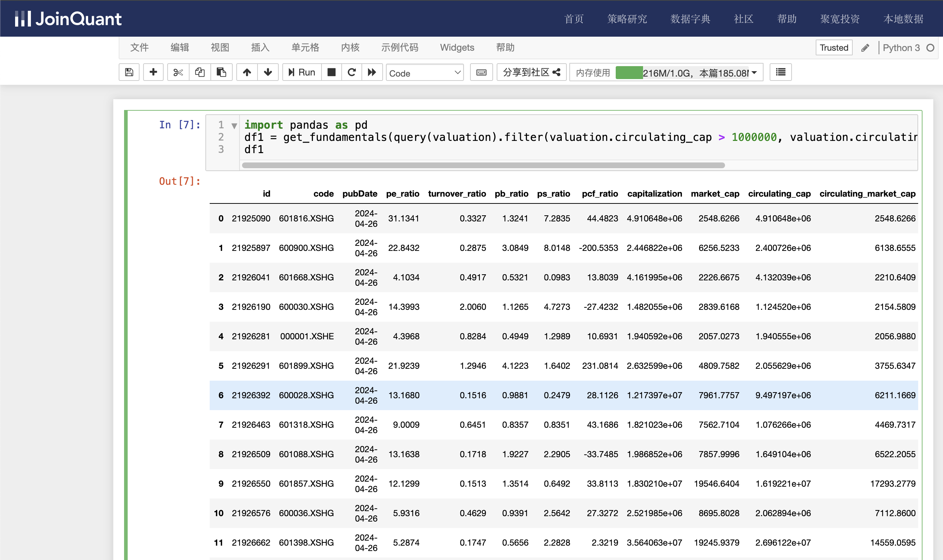The image size is (943, 560).
Task: Cut selected cell with scissors icon
Action: click(x=178, y=72)
